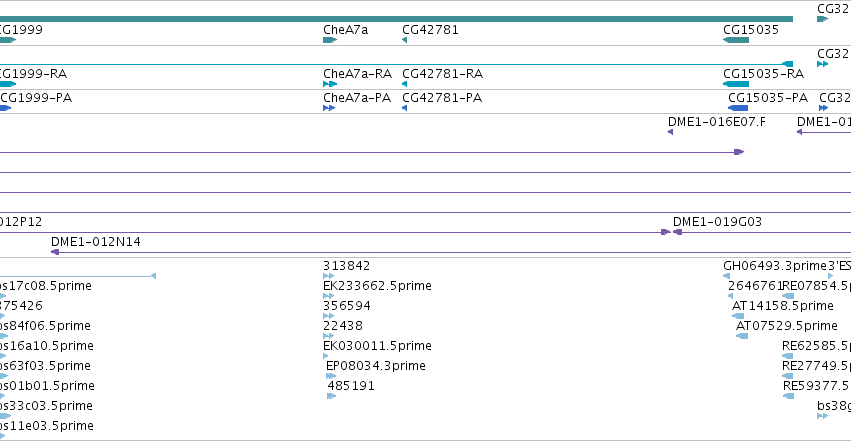Open the bs11e03.5prime EST label
Viewport: 851px width, 441px height.
tap(47, 426)
